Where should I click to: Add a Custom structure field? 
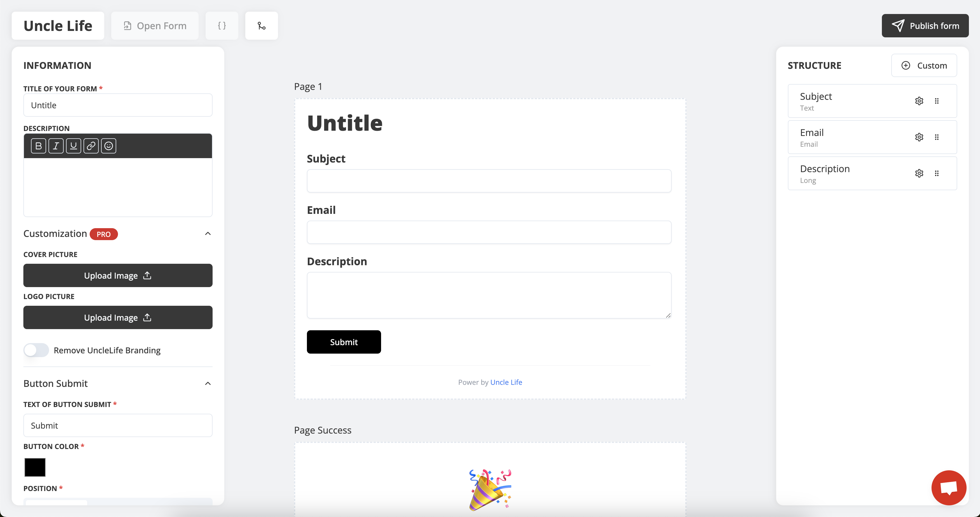click(924, 65)
